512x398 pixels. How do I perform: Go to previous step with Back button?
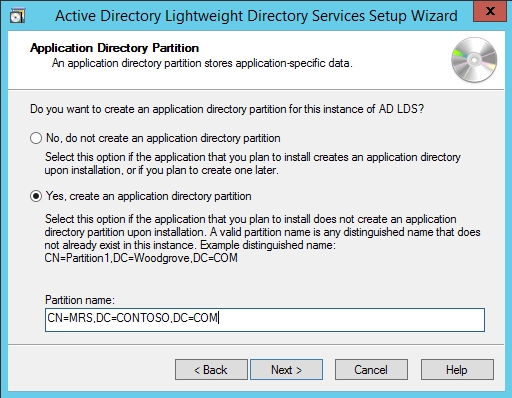[211, 369]
